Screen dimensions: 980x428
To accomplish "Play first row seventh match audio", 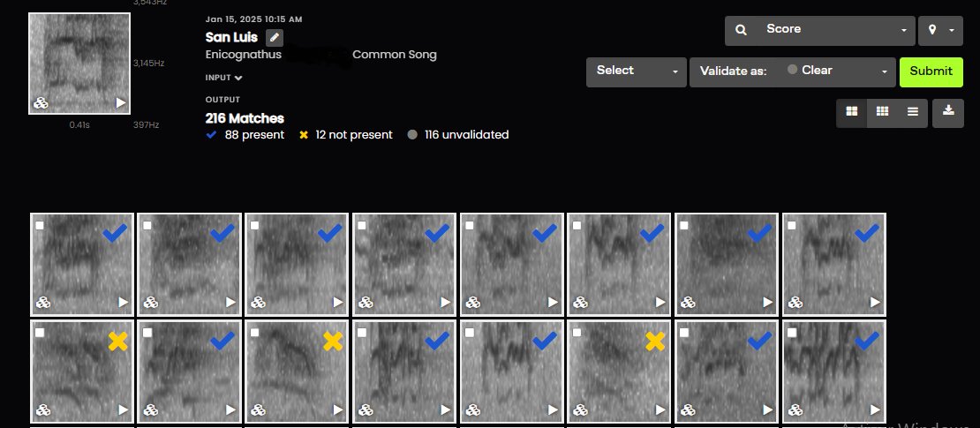I will [x=768, y=303].
